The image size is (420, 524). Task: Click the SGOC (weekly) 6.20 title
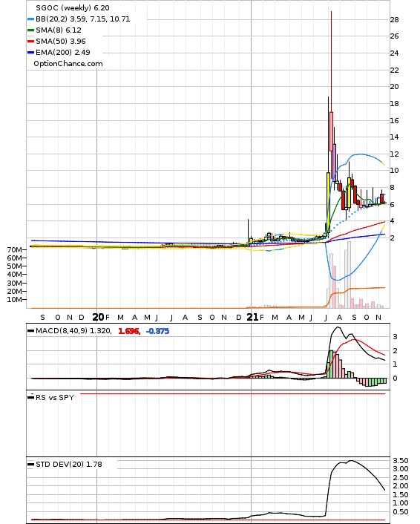73,7
